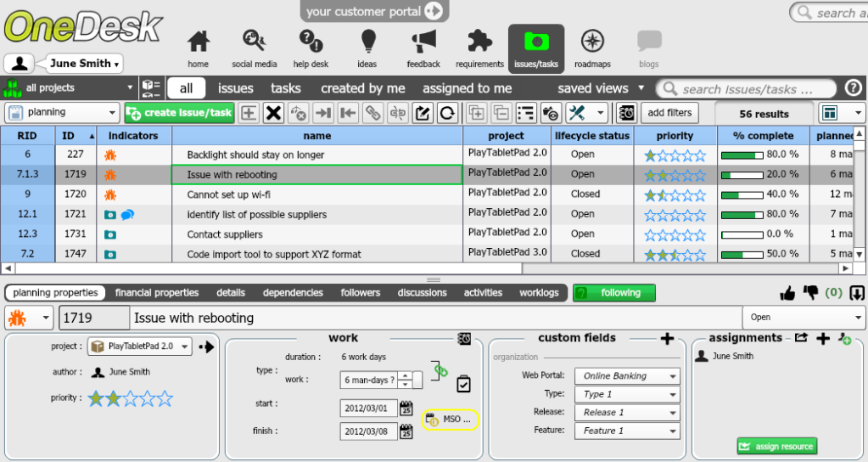The image size is (868, 462).
Task: Click the timesheet clock icon next to add filters
Action: point(627,113)
